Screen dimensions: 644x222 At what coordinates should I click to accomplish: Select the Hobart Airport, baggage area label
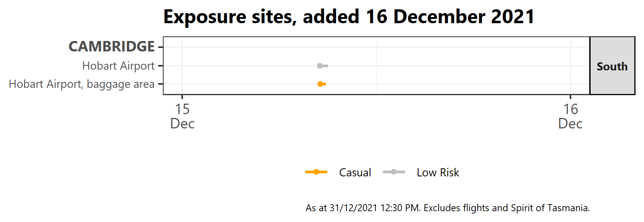click(82, 84)
